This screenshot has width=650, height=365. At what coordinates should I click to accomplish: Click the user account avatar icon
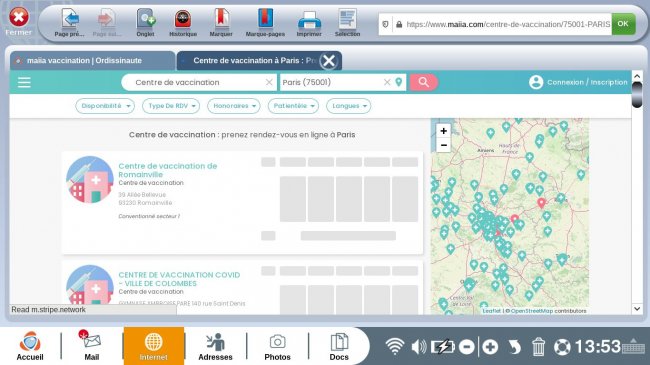click(536, 82)
